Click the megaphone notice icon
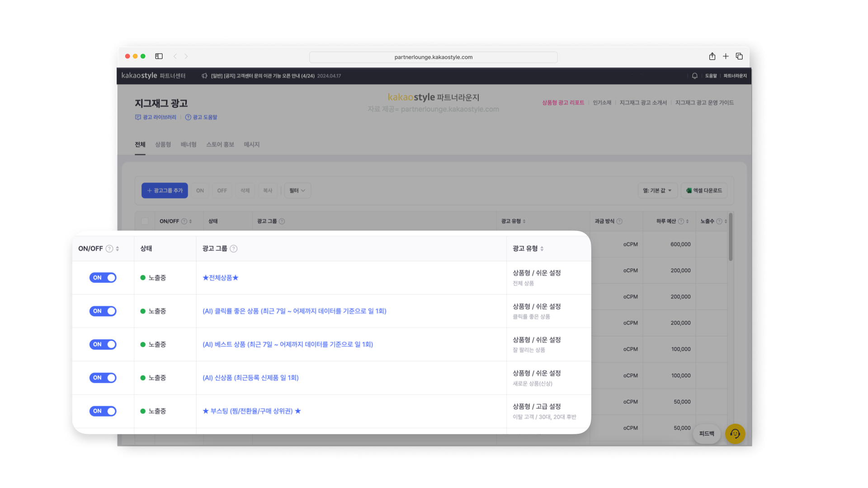Viewport: 868px width, 488px height. pyautogui.click(x=204, y=76)
